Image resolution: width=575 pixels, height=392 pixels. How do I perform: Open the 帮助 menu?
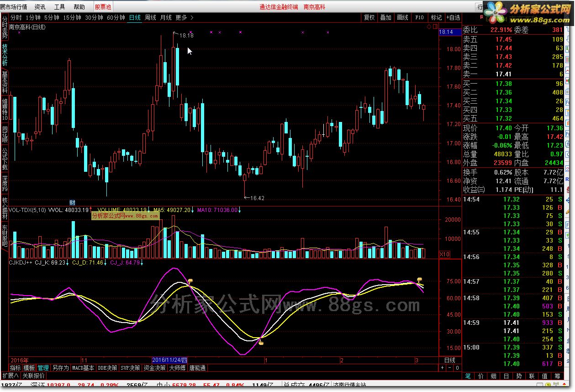[79, 7]
